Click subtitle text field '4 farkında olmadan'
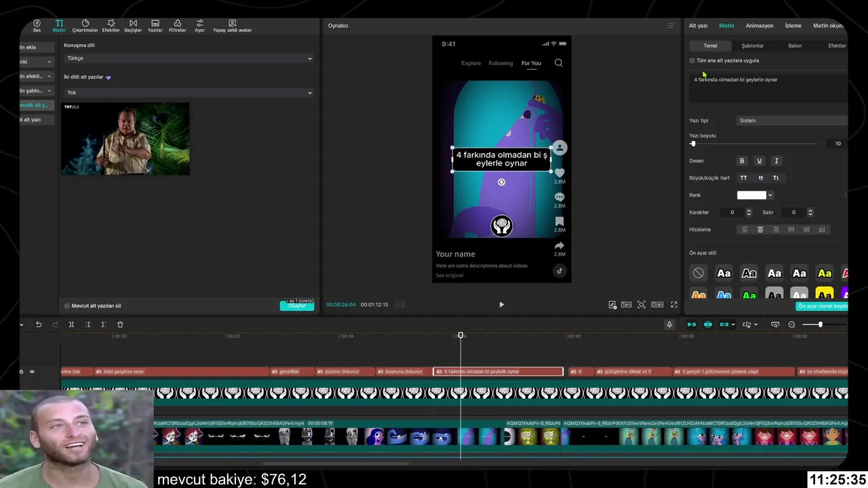The width and height of the screenshot is (868, 488). pos(768,88)
